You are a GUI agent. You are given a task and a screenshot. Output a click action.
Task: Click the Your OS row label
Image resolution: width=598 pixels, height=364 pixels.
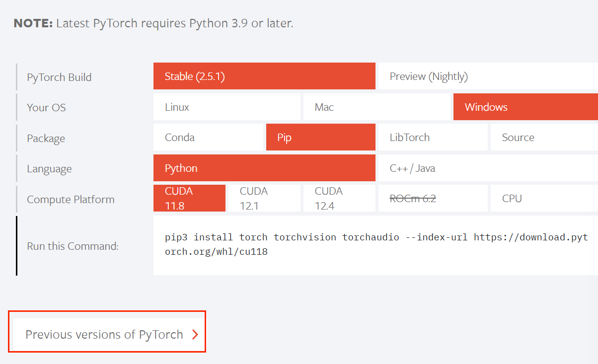tap(46, 107)
